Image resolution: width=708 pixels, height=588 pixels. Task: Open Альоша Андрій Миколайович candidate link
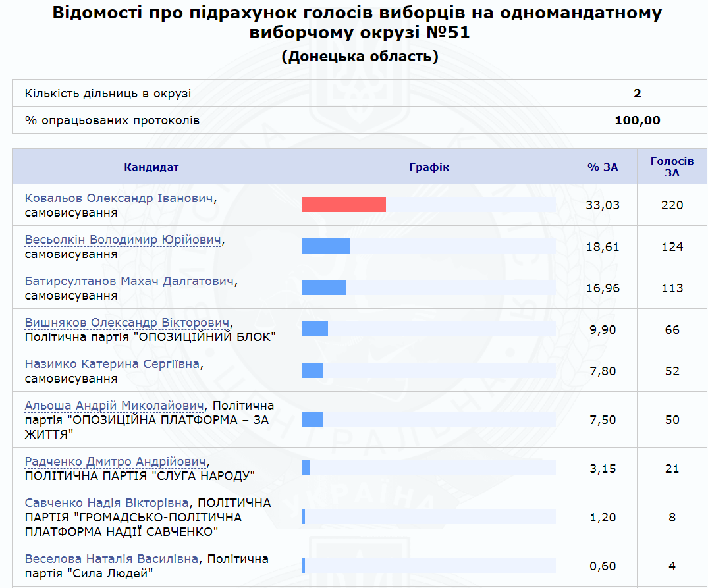coord(114,406)
